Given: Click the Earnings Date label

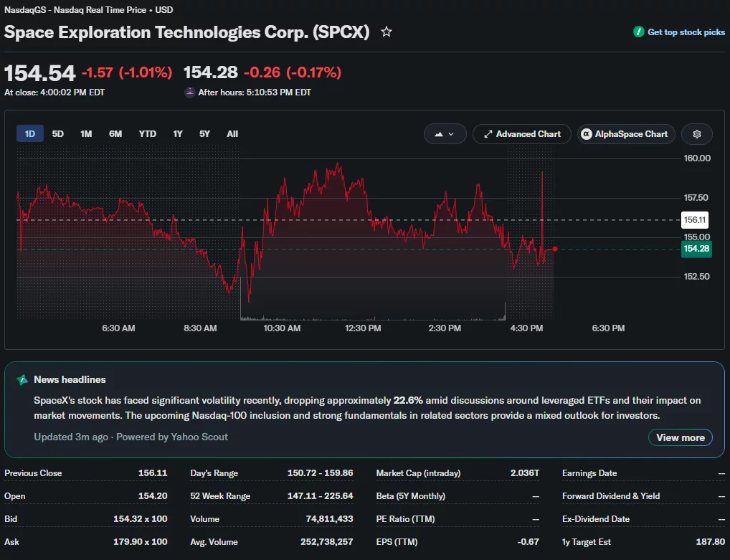Looking at the screenshot, I should pos(589,473).
